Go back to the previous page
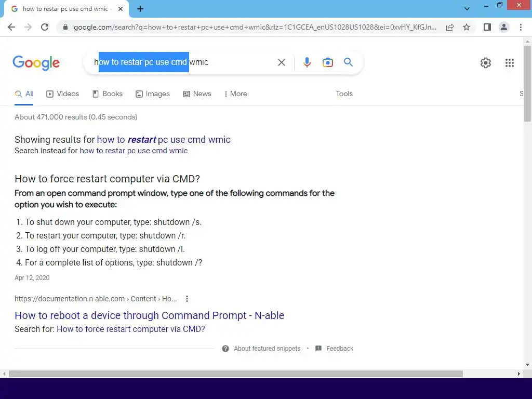This screenshot has width=532, height=399. click(11, 27)
